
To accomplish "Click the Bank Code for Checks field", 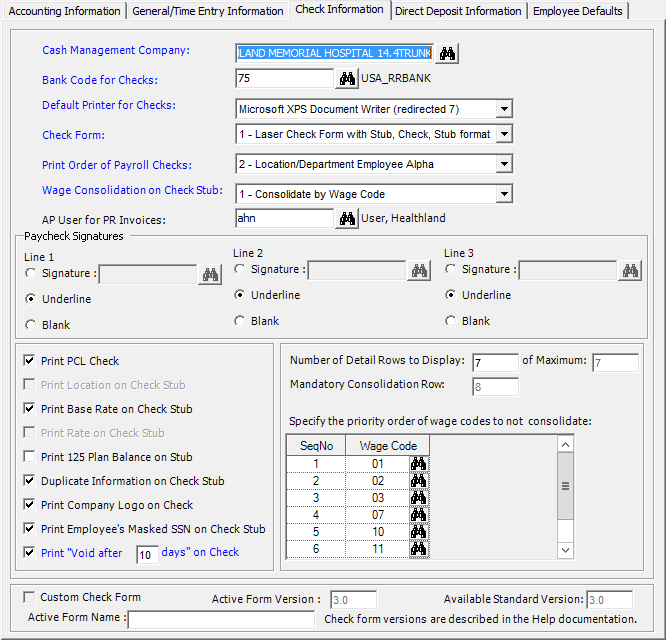I will click(x=285, y=79).
